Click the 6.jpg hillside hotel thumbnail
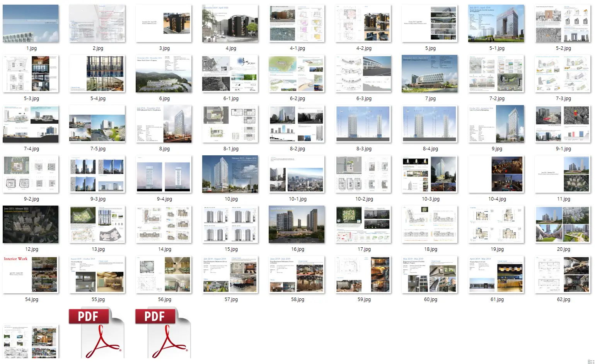Screen dimensions: 595x364 point(164,74)
